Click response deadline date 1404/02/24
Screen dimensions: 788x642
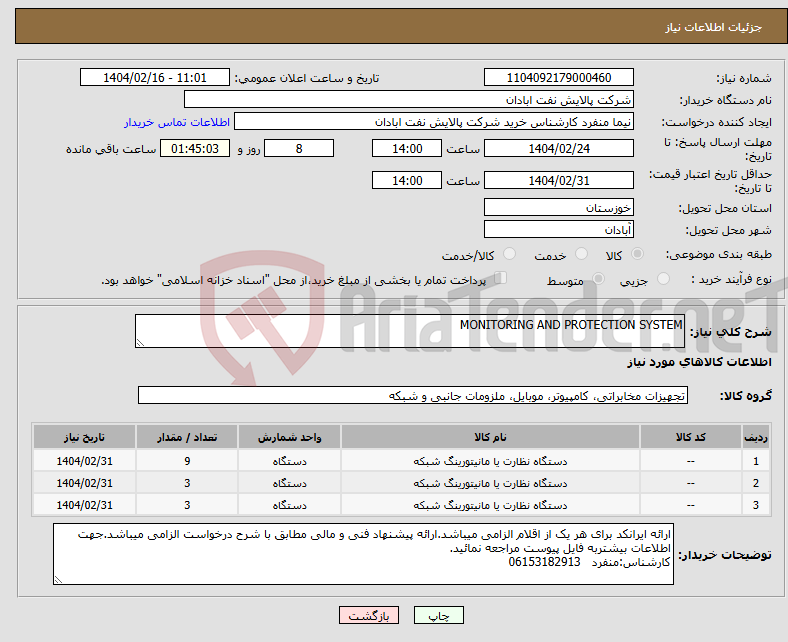(x=559, y=148)
